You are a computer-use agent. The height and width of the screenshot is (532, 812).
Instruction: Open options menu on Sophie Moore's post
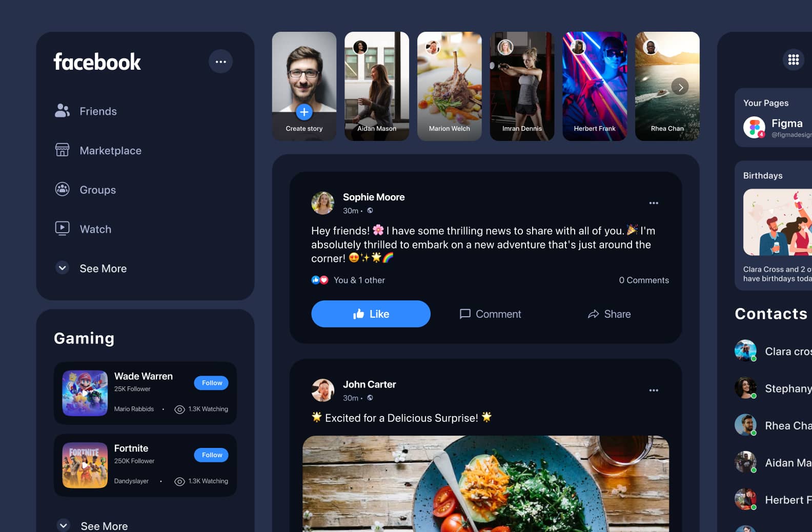pos(654,203)
